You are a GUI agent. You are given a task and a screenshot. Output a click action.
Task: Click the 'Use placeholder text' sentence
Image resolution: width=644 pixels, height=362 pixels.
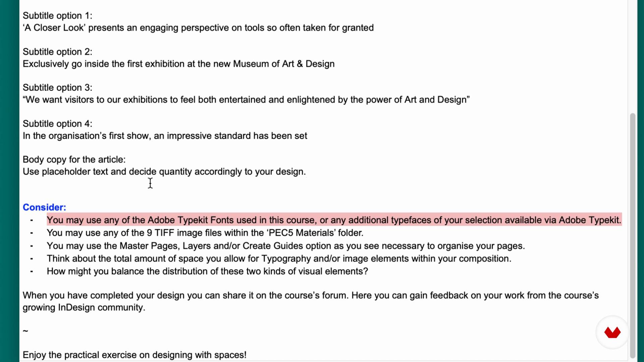pos(164,172)
